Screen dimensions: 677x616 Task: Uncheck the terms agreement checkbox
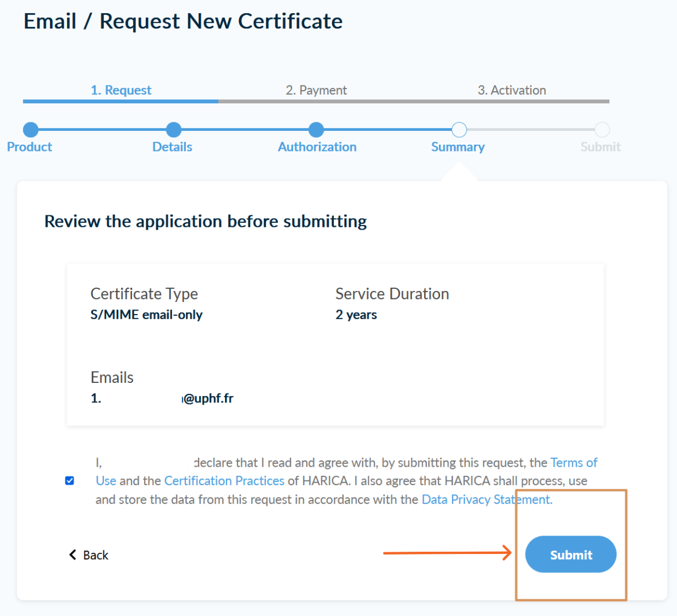[69, 481]
